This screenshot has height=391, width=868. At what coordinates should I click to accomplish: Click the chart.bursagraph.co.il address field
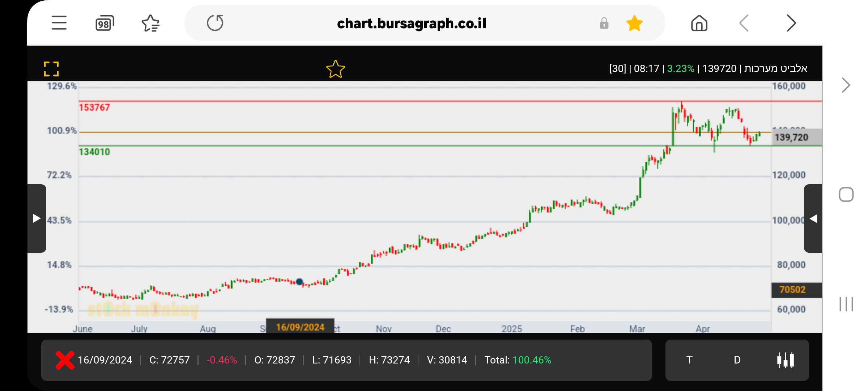pyautogui.click(x=411, y=24)
